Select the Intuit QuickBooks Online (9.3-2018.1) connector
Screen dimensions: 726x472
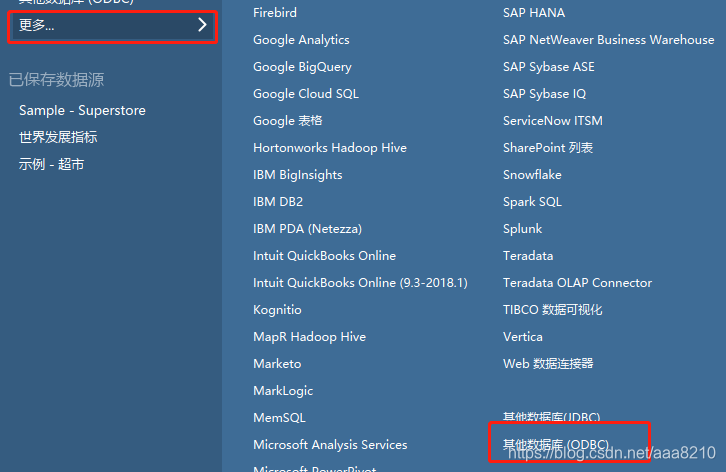(360, 283)
